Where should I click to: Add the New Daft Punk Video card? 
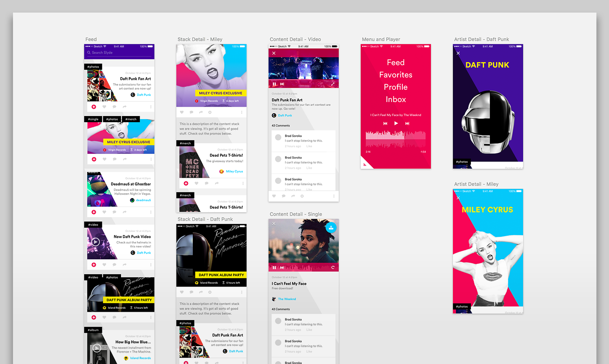(94, 265)
